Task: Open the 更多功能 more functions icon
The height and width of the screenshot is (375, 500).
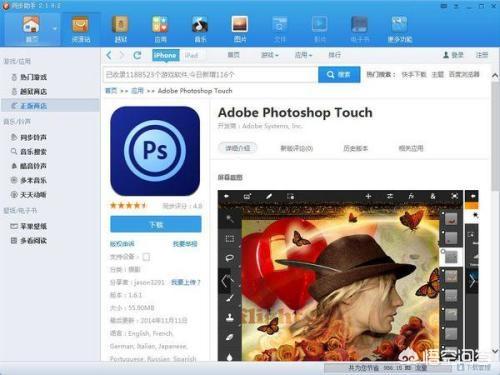Action: (400, 29)
